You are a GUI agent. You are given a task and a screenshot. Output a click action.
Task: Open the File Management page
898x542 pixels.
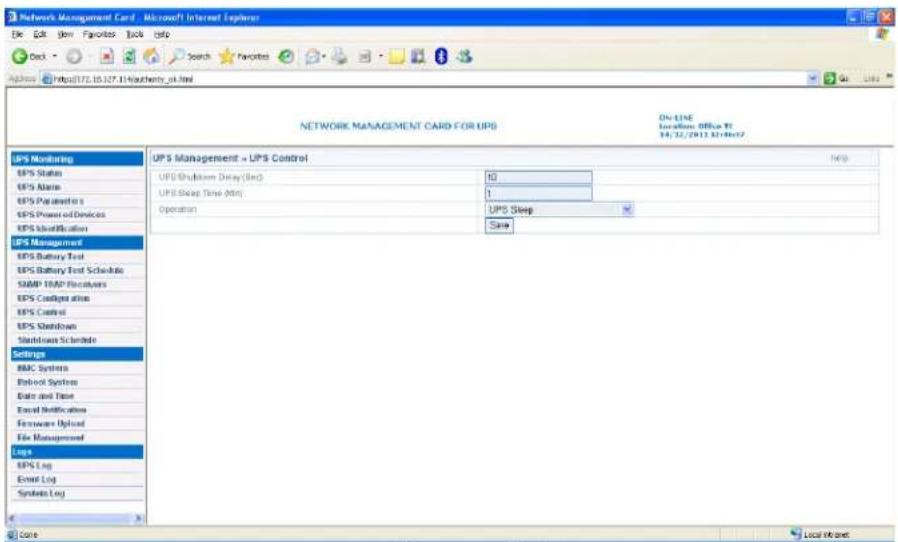(50, 438)
